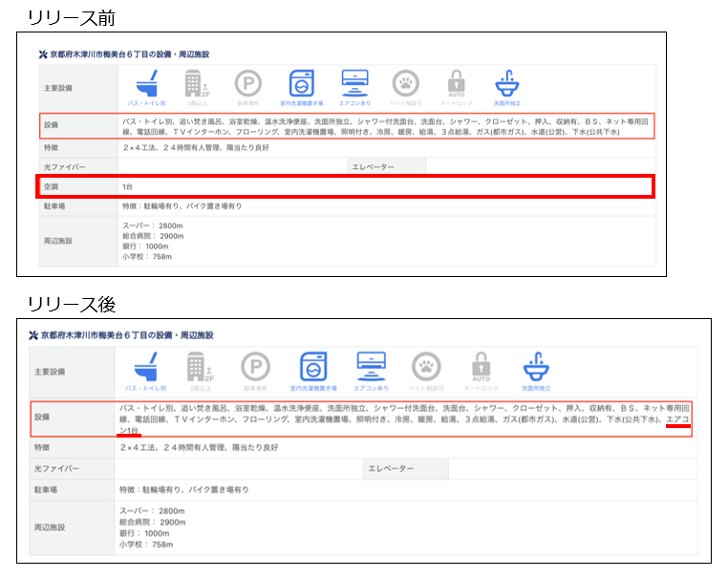Click washing machine icon in リリース後 panel
The height and width of the screenshot is (578, 728).
tap(313, 367)
